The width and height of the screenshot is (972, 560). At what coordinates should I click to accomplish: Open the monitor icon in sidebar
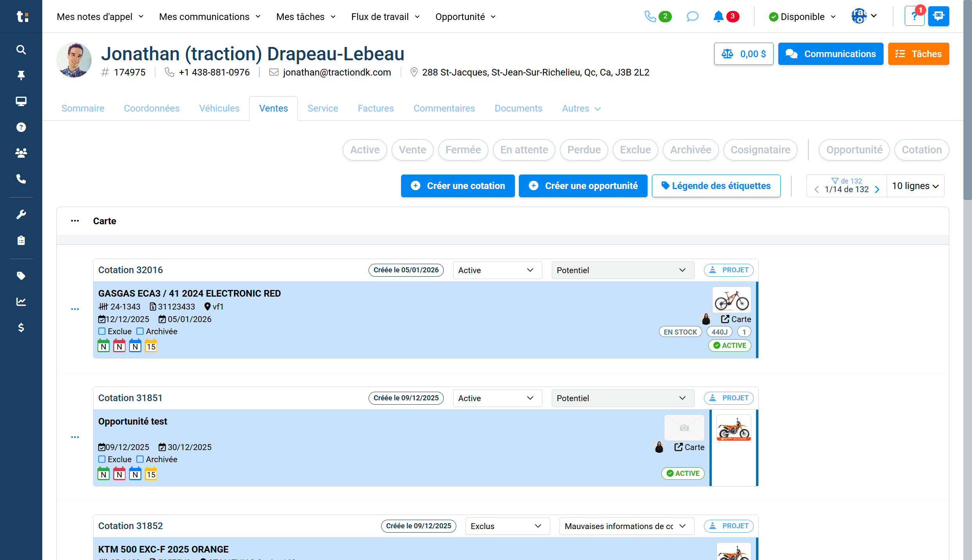coord(21,101)
